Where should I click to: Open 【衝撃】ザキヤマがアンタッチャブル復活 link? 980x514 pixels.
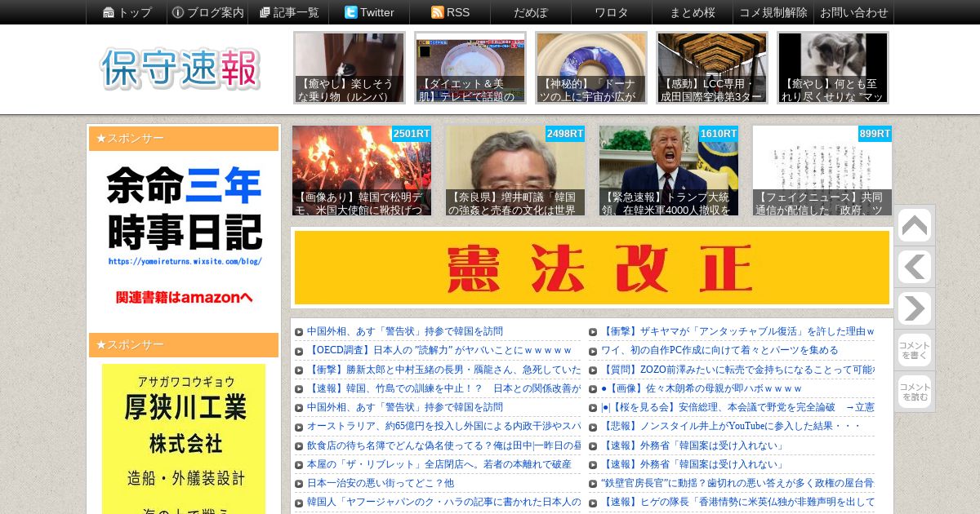[738, 331]
